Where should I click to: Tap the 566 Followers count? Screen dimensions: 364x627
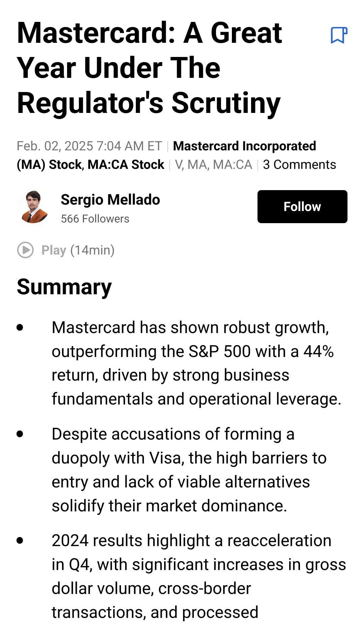[95, 219]
